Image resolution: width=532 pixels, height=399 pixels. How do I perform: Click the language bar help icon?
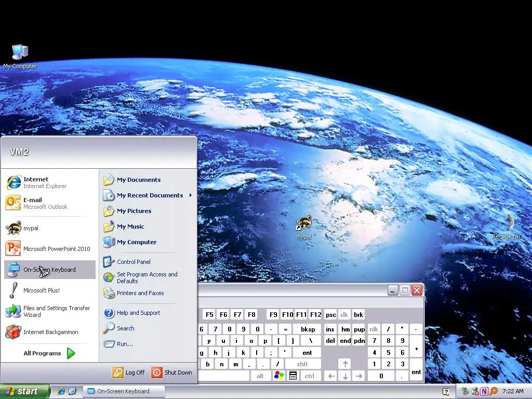click(x=446, y=392)
